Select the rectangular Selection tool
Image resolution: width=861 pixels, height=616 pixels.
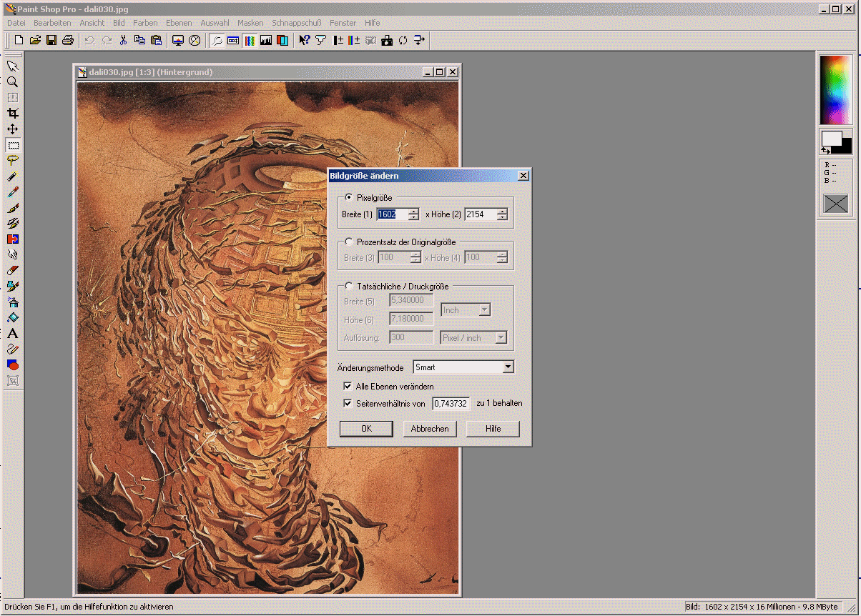pyautogui.click(x=12, y=144)
